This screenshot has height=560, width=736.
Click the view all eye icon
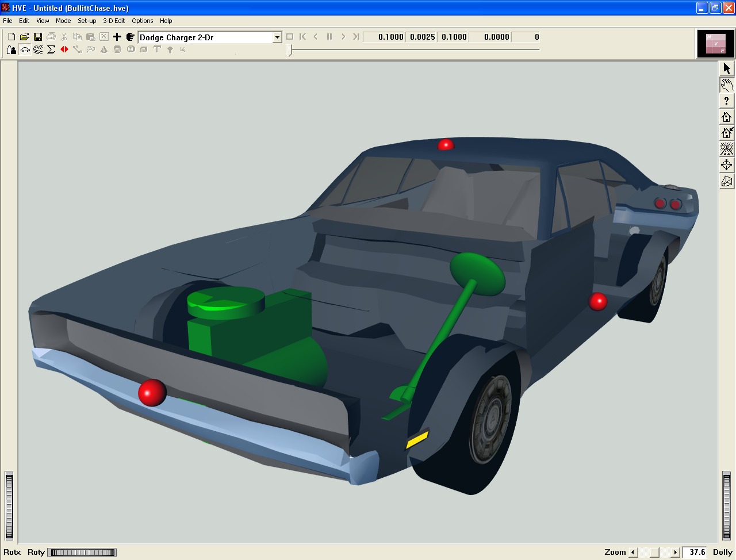pos(727,149)
